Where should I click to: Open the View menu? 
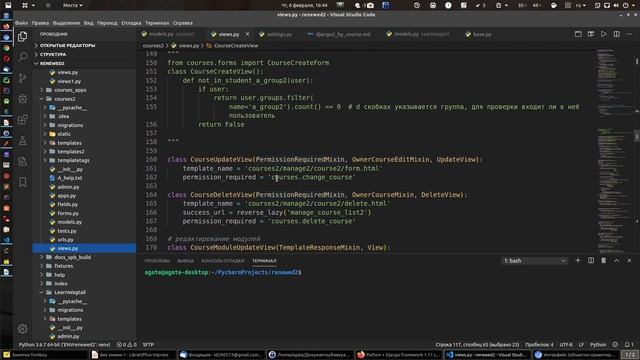click(89, 23)
